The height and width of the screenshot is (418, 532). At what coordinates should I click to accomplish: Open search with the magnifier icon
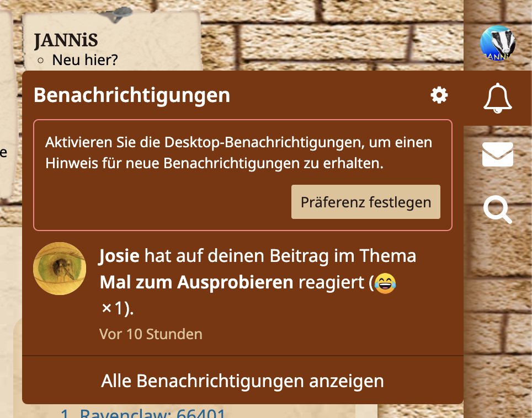pos(497,209)
